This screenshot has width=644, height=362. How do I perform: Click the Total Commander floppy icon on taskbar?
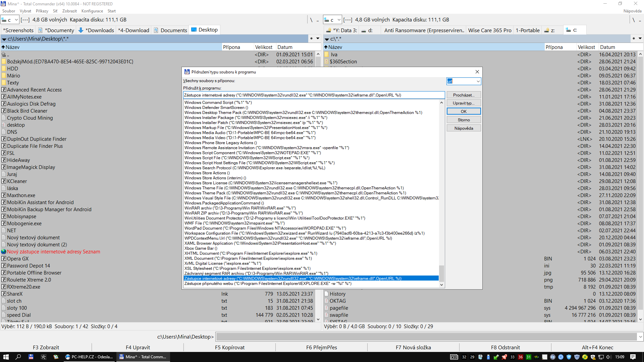pyautogui.click(x=31, y=357)
